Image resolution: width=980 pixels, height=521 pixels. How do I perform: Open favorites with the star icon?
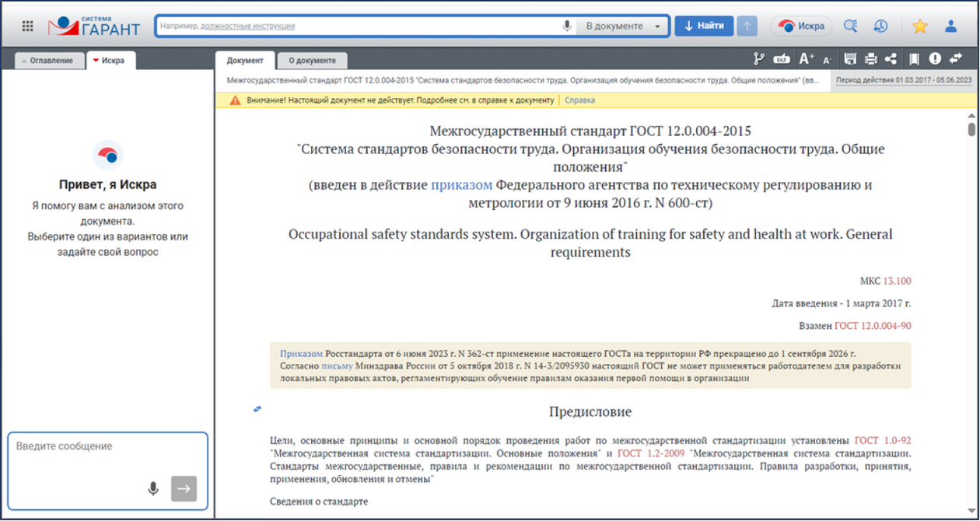point(920,26)
